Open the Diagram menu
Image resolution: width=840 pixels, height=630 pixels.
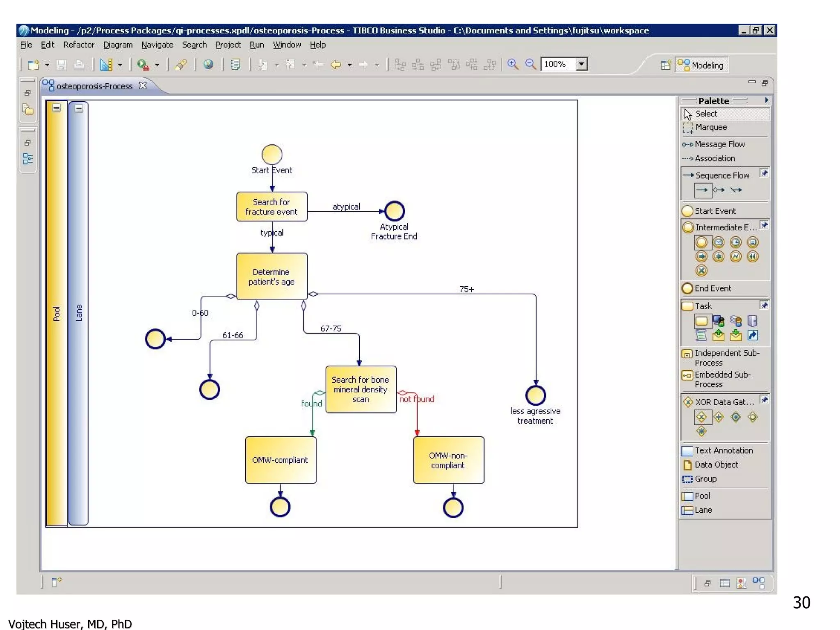(x=118, y=45)
